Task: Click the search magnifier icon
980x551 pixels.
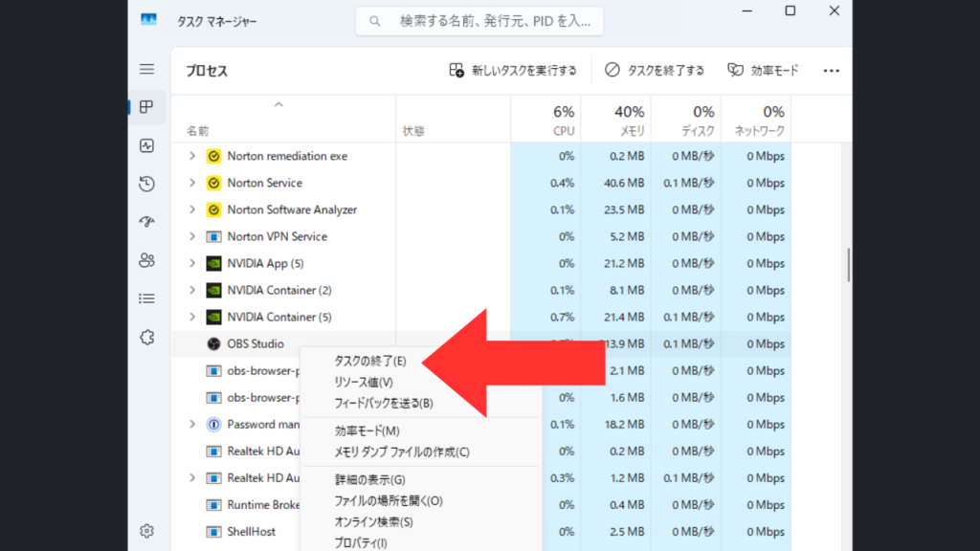Action: [x=374, y=21]
